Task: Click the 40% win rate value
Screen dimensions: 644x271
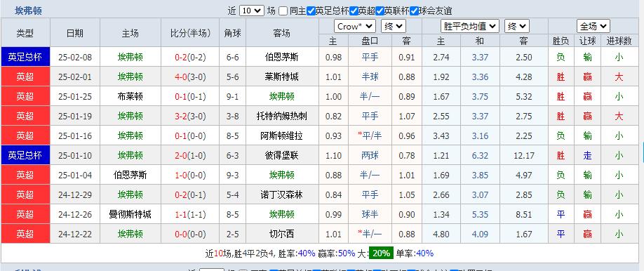Action: (307, 253)
